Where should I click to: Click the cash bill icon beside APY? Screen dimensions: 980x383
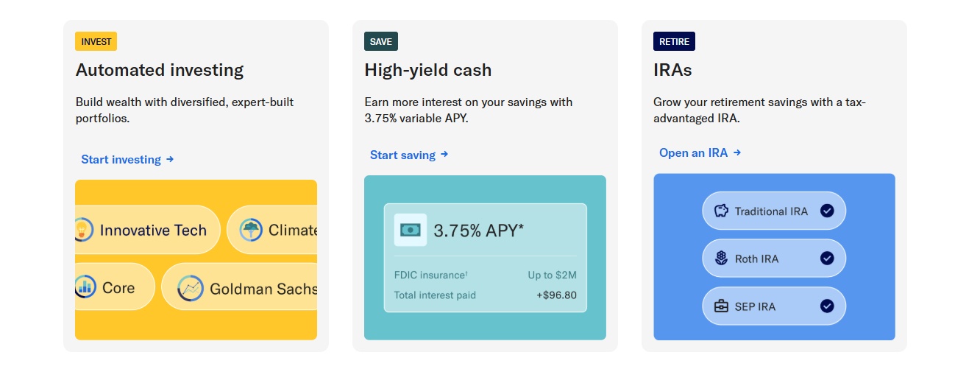point(411,230)
